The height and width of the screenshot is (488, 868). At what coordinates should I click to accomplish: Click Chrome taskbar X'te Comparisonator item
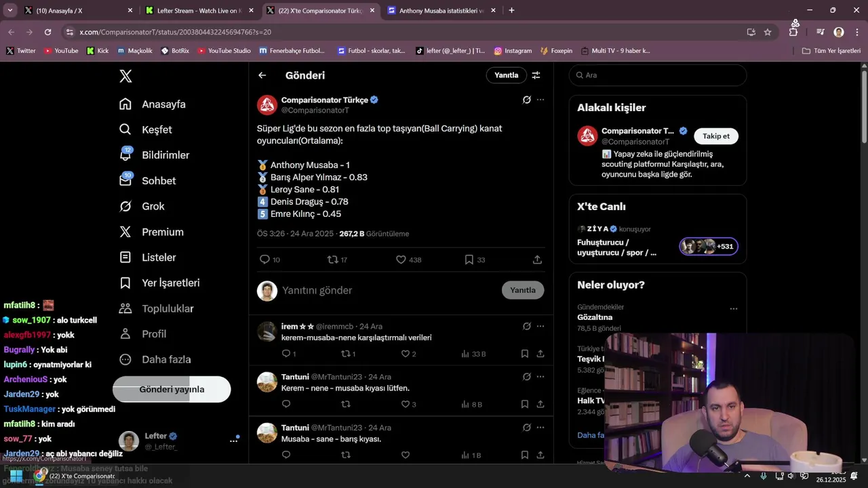[75, 476]
